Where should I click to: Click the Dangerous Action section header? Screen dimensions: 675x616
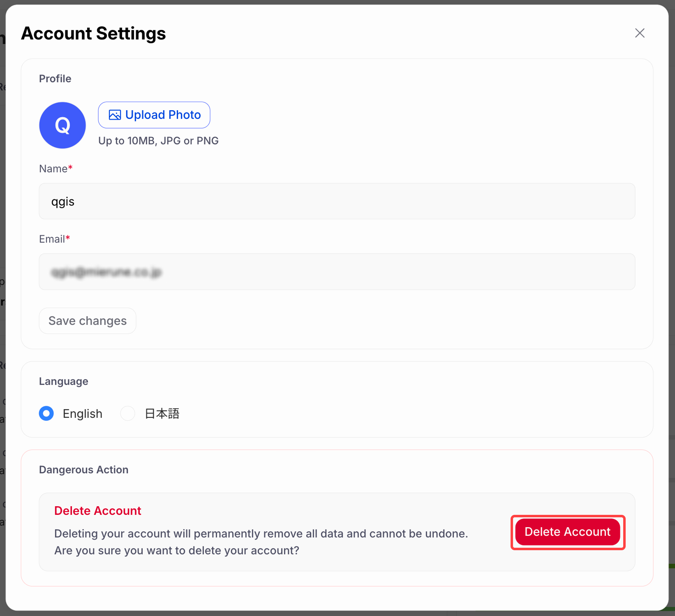(83, 470)
